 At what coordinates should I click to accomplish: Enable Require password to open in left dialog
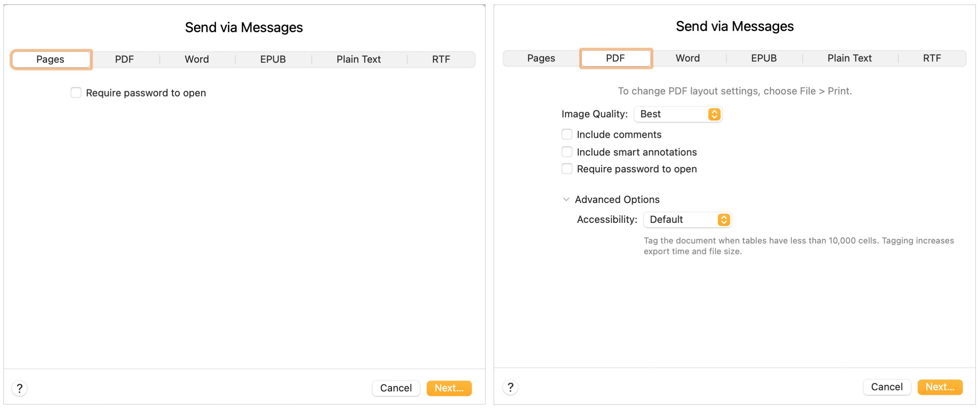(x=76, y=93)
